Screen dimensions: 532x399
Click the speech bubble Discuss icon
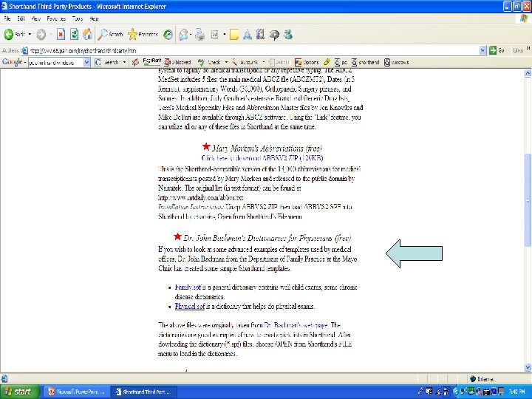point(274,34)
